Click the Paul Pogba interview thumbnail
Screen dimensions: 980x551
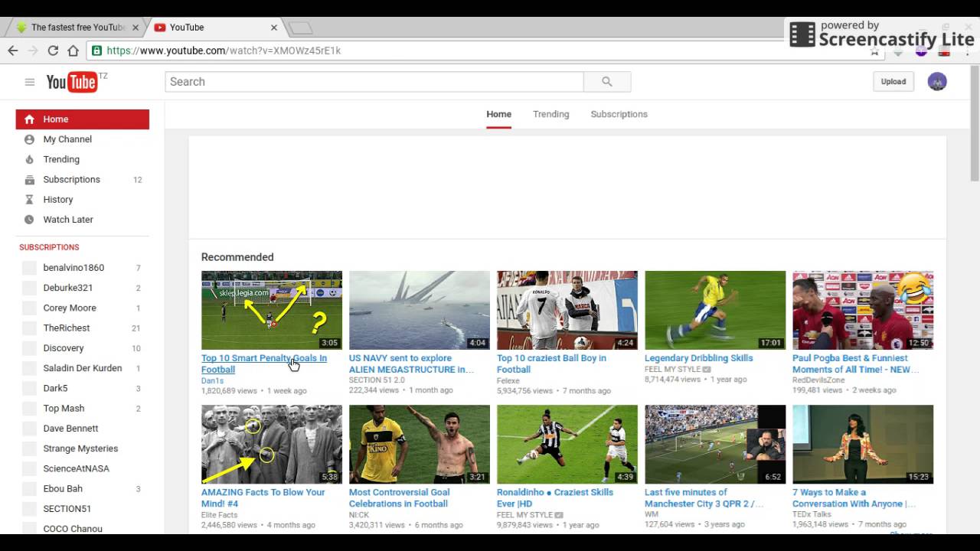click(863, 310)
